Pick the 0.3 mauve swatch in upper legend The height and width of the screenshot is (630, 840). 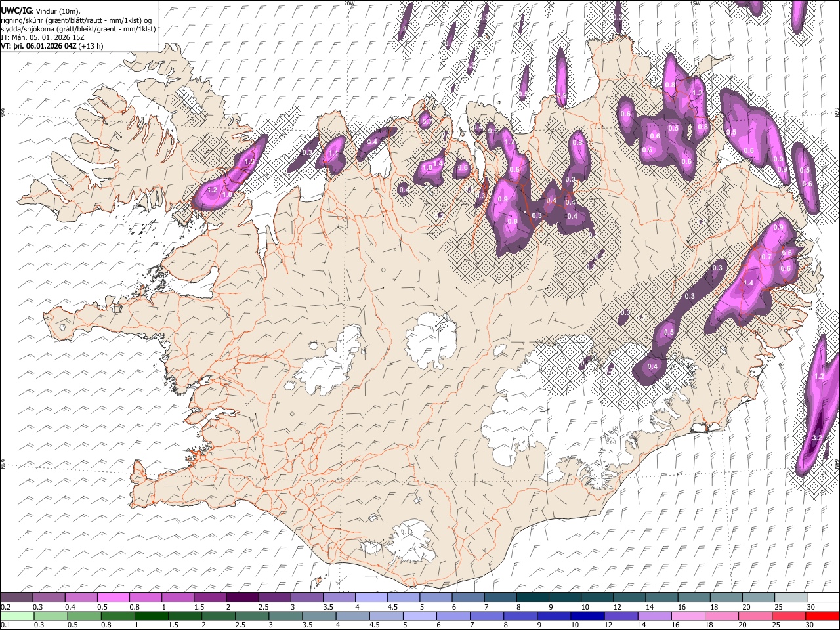49,597
